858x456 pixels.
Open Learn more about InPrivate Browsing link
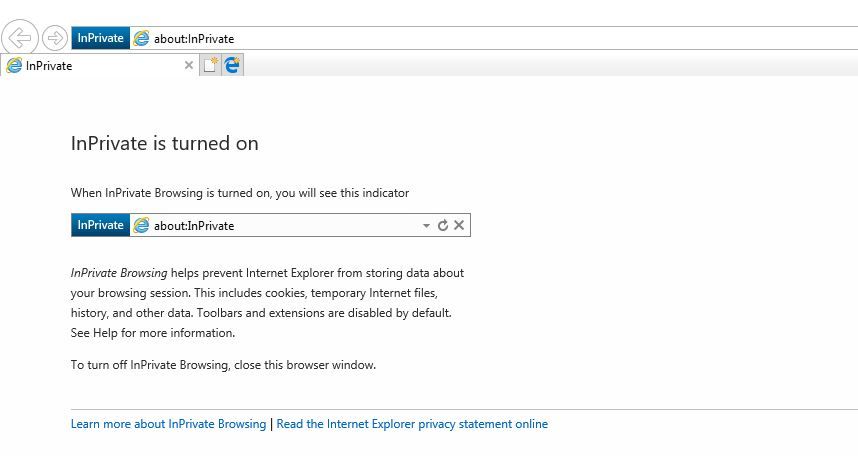168,424
